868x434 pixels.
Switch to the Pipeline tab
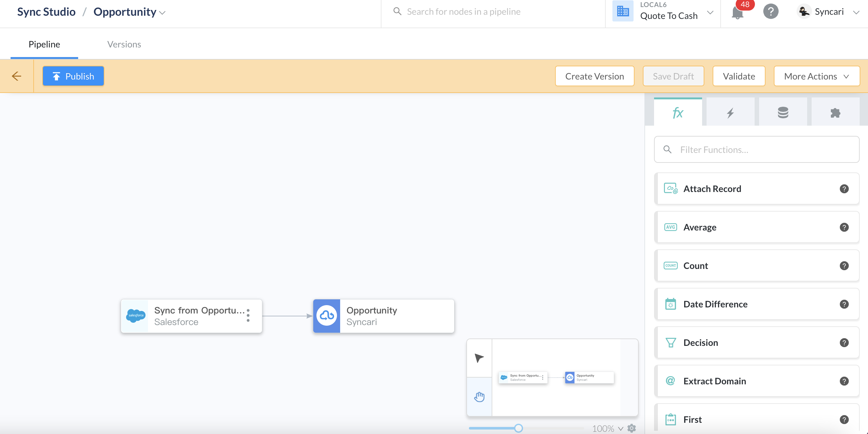coord(44,44)
